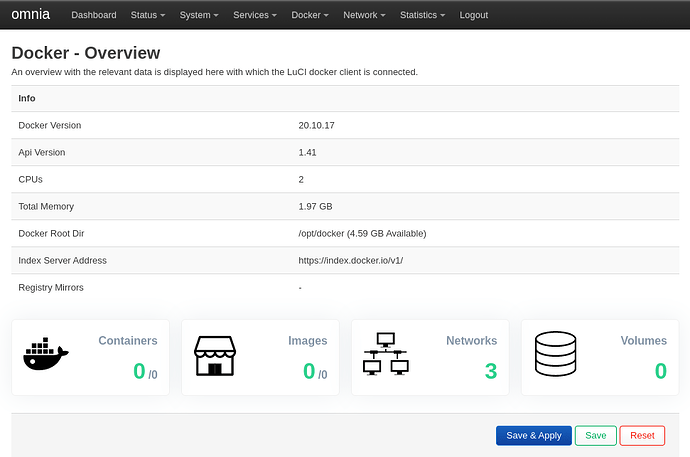Image resolution: width=690 pixels, height=457 pixels.
Task: Click the Networks topology icon
Action: pyautogui.click(x=386, y=354)
